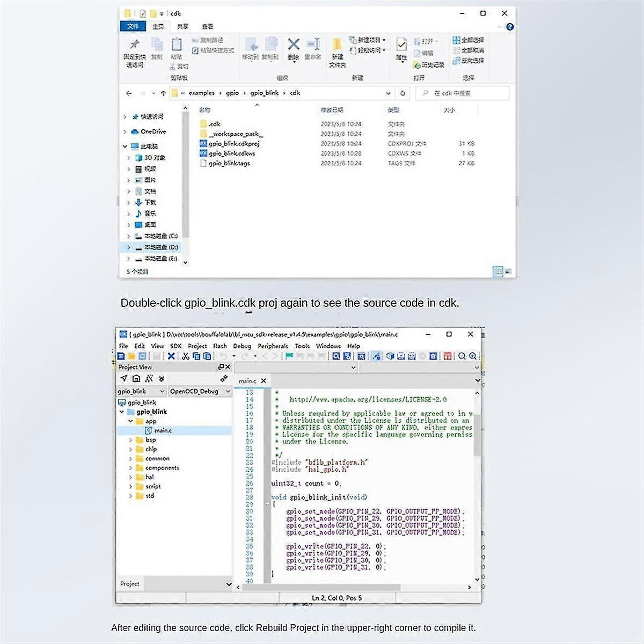
Task: Open the Flash menu in CDK
Action: tap(220, 346)
